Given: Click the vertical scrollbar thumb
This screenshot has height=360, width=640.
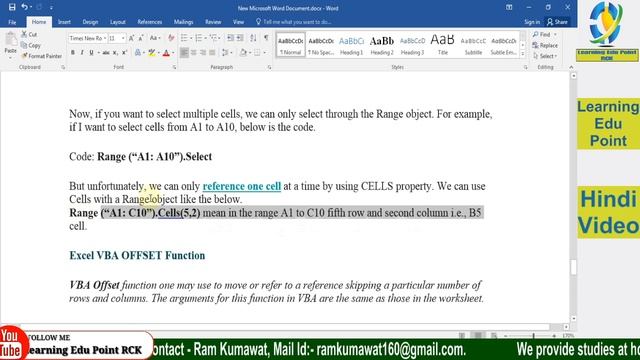Looking at the screenshot, I should point(573,267).
